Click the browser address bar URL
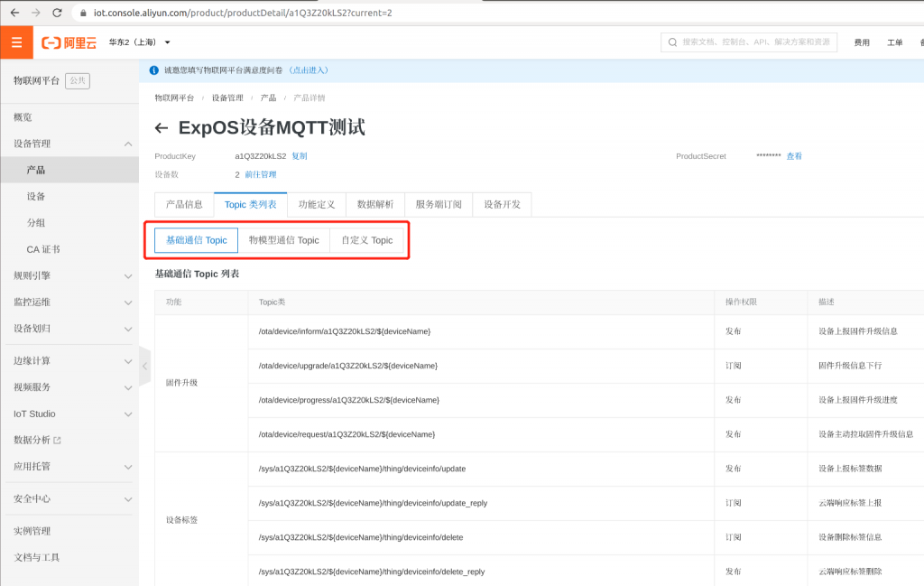924x586 pixels. click(243, 13)
